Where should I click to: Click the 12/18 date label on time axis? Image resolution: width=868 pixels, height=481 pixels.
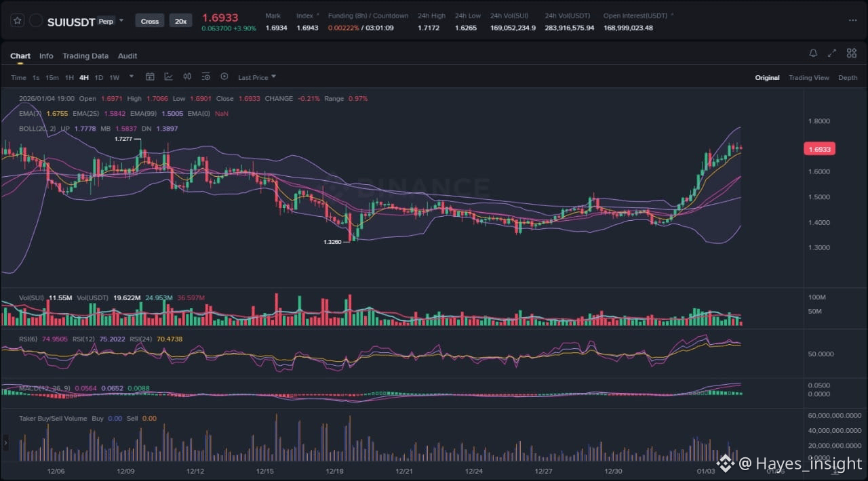tap(334, 471)
